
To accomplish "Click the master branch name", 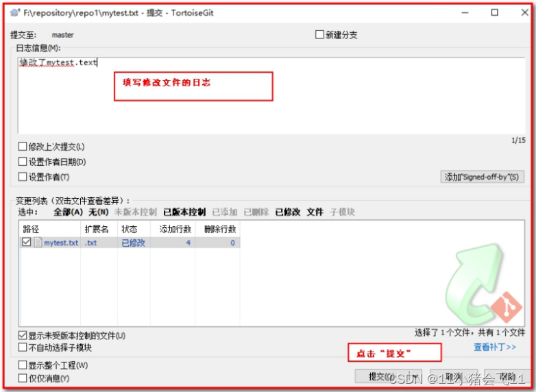I will (x=62, y=35).
